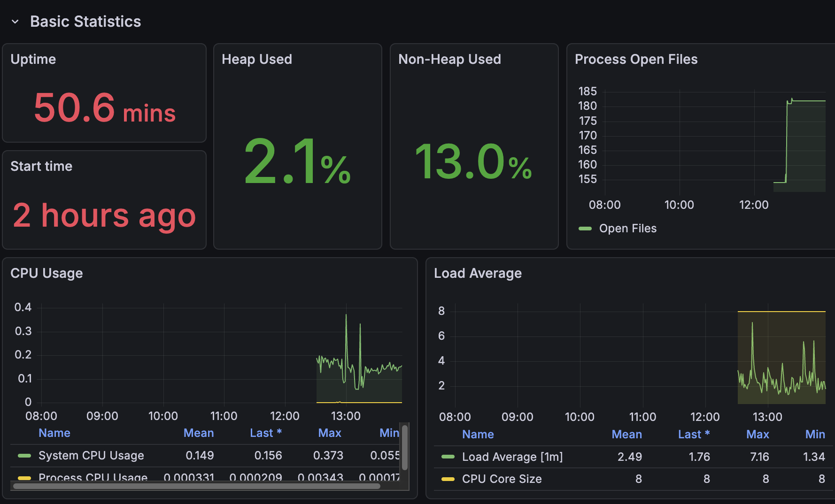Open the Uptime panel title menu
Screen dimensions: 835x504
pyautogui.click(x=33, y=59)
